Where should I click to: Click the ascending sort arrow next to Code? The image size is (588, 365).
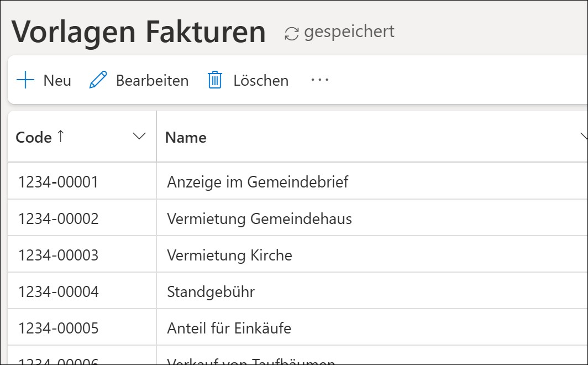point(60,137)
